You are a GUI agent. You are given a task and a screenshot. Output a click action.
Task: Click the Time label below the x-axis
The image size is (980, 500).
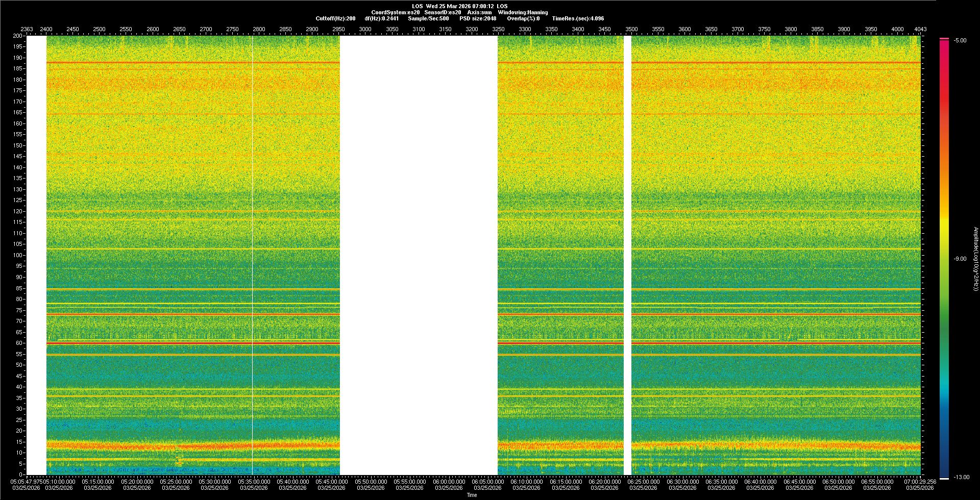[472, 495]
